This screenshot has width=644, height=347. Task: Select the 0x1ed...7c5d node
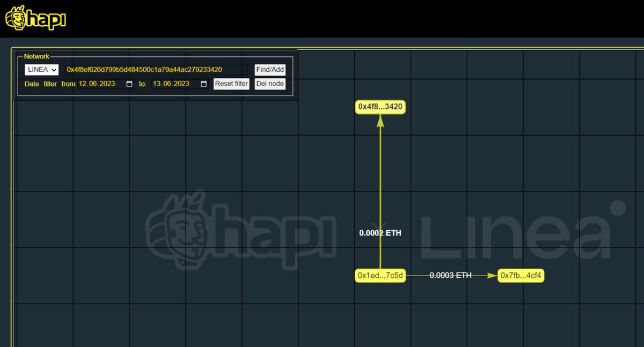pos(380,276)
